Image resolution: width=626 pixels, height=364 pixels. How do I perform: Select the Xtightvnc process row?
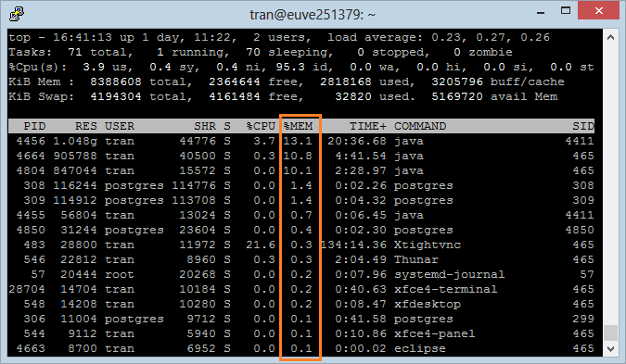(x=301, y=245)
